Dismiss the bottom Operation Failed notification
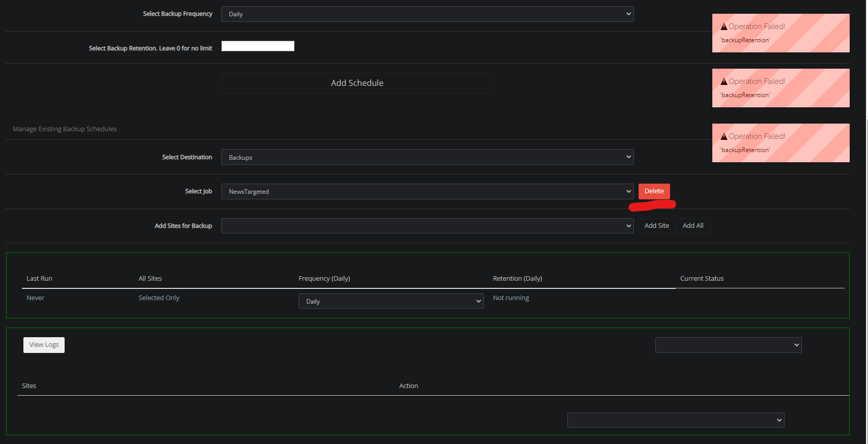The image size is (868, 444). [781, 143]
